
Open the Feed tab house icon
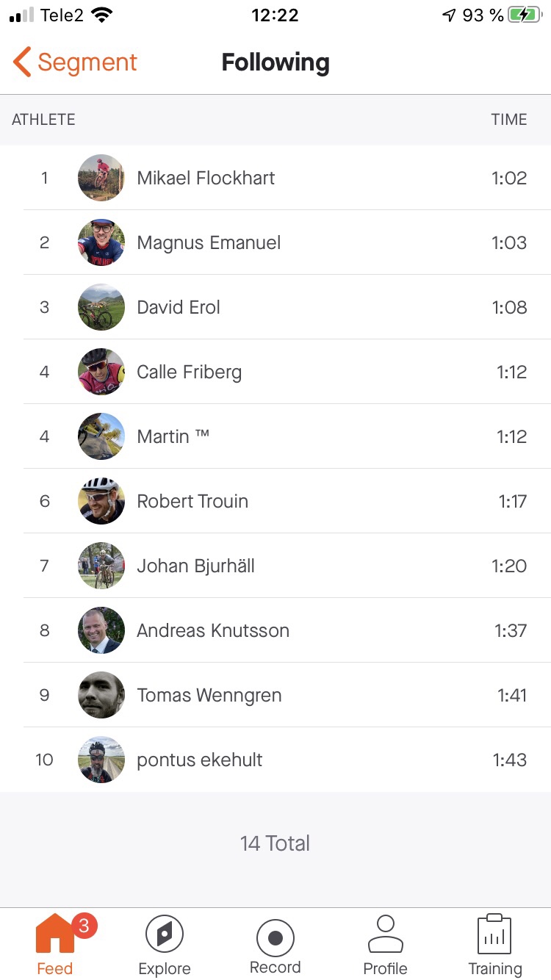(55, 933)
